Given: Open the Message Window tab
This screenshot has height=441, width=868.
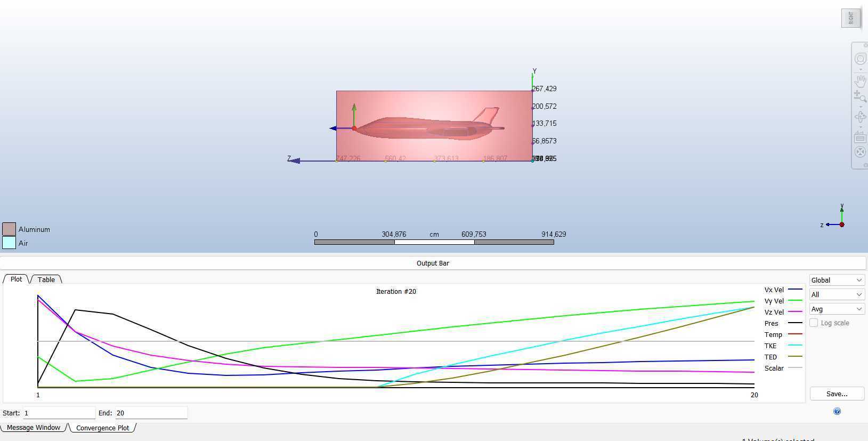Looking at the screenshot, I should 34,427.
